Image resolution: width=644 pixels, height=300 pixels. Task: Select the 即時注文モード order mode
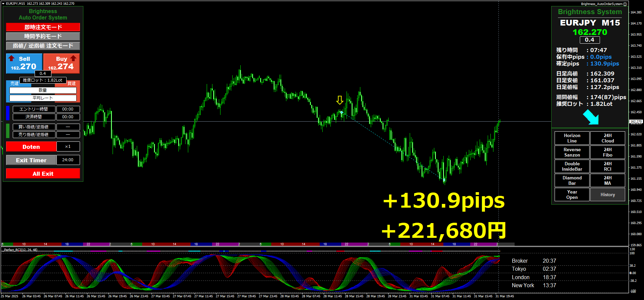[43, 27]
